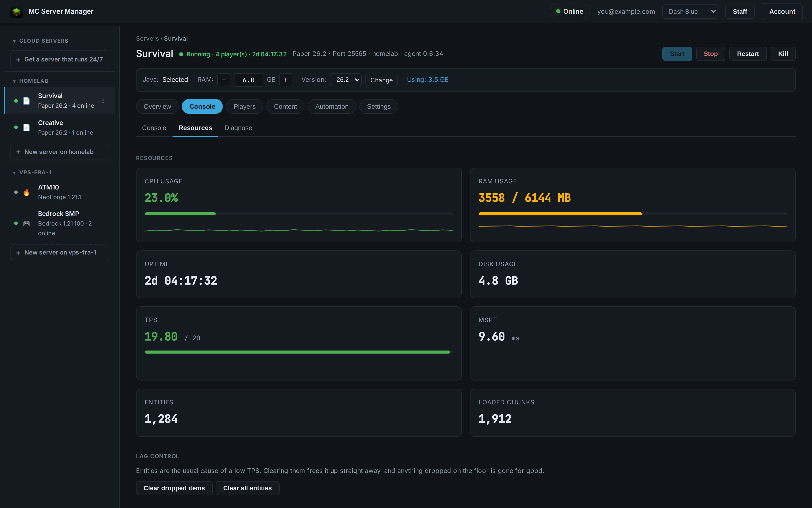Open the Survival server options kebab menu

(x=103, y=101)
